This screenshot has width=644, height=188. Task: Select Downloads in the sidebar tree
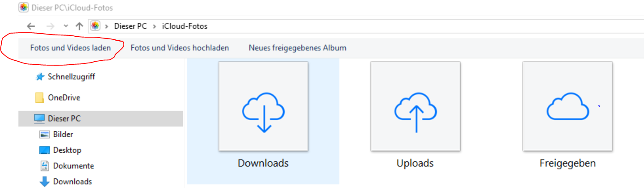click(x=72, y=181)
